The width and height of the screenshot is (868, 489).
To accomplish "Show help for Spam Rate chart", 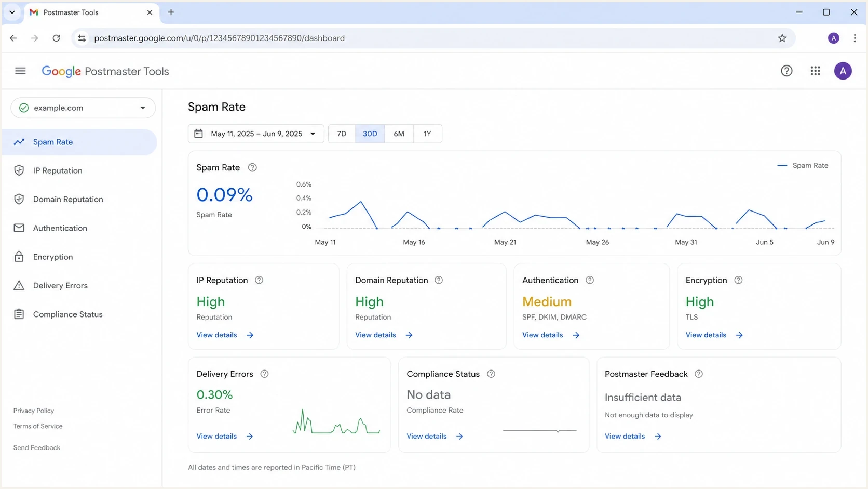I will (252, 167).
